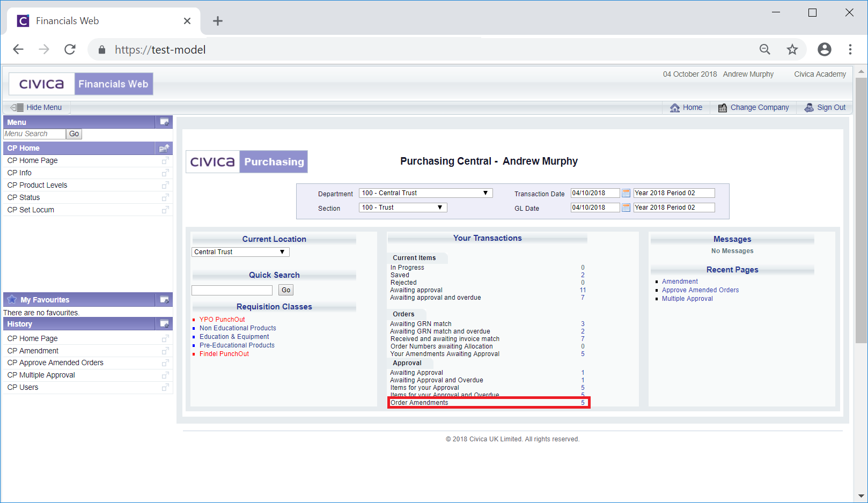This screenshot has width=868, height=503.
Task: Click the GL Date input field
Action: click(x=595, y=208)
